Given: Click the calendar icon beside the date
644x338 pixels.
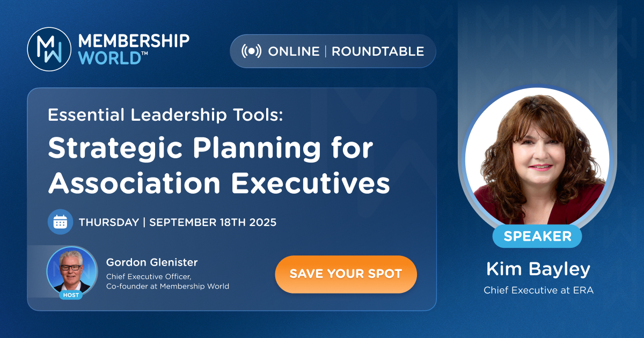Looking at the screenshot, I should click(x=60, y=222).
